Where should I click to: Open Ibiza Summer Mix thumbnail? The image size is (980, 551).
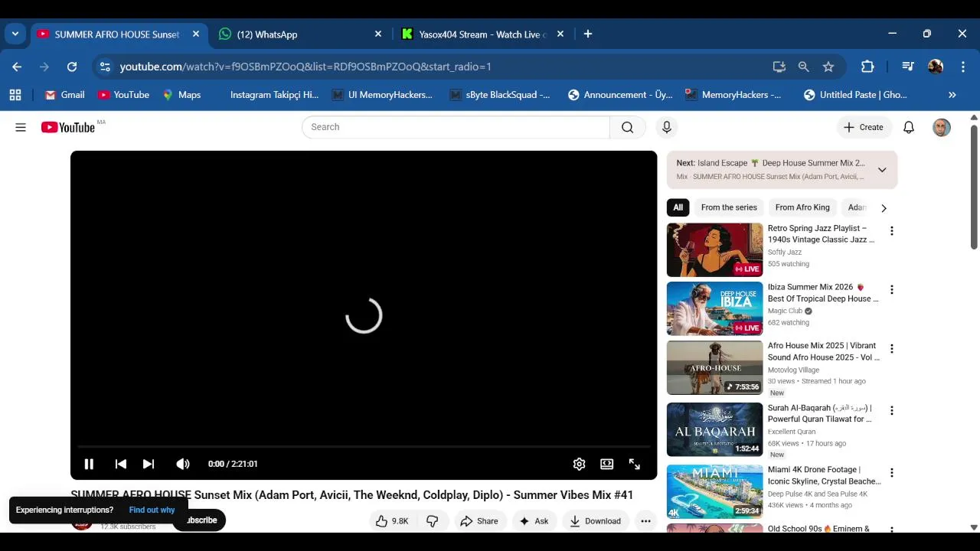[x=715, y=308]
